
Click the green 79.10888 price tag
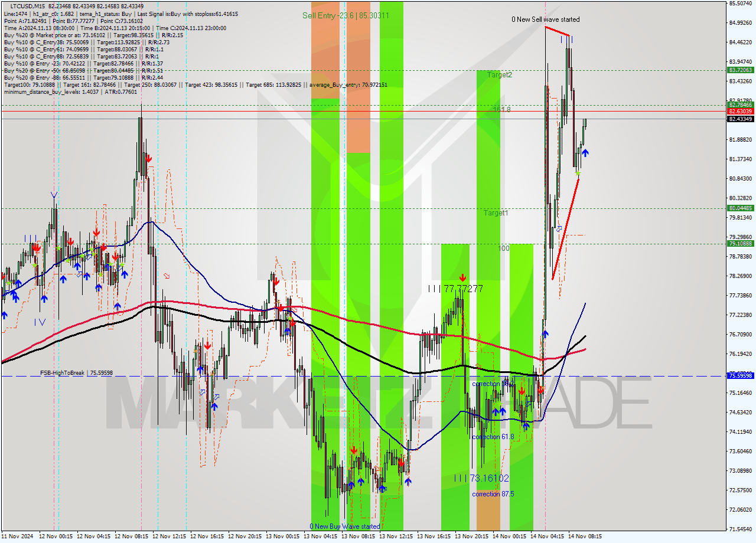click(x=740, y=243)
